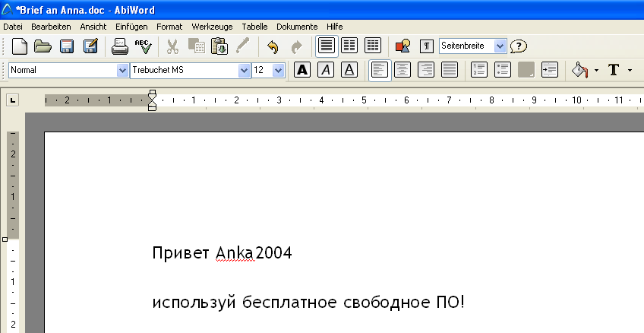Click the help question mark bubble icon
The image size is (644, 333).
519,46
